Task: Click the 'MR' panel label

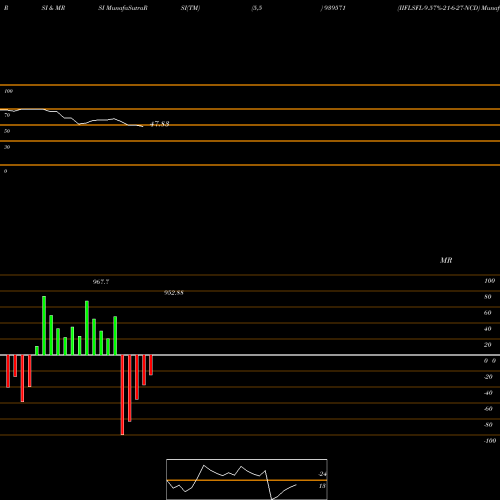Action: point(446,260)
